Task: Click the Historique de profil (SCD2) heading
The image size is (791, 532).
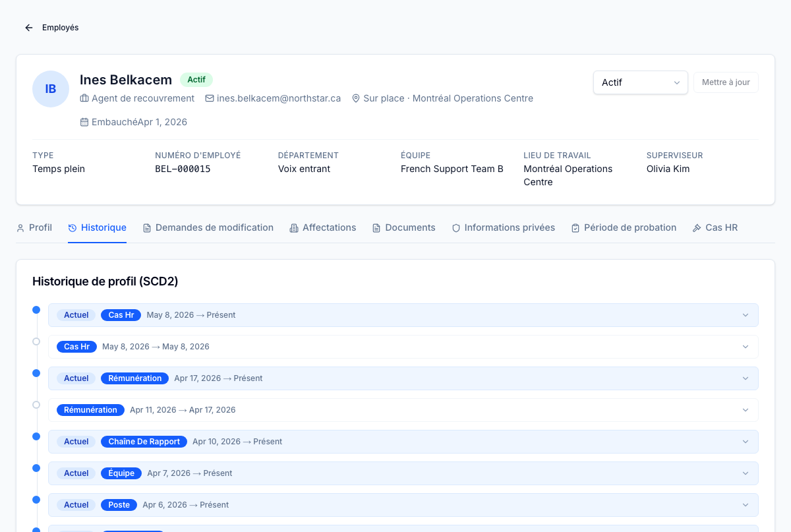Action: [105, 281]
